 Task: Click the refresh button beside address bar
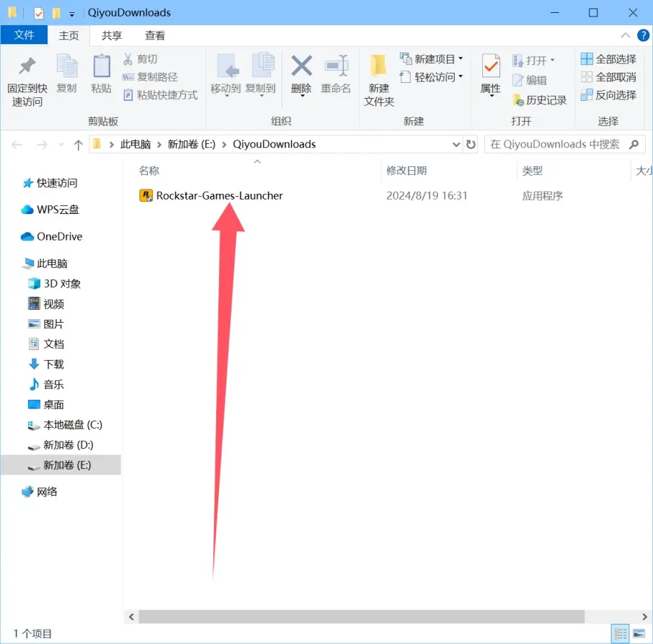point(471,145)
